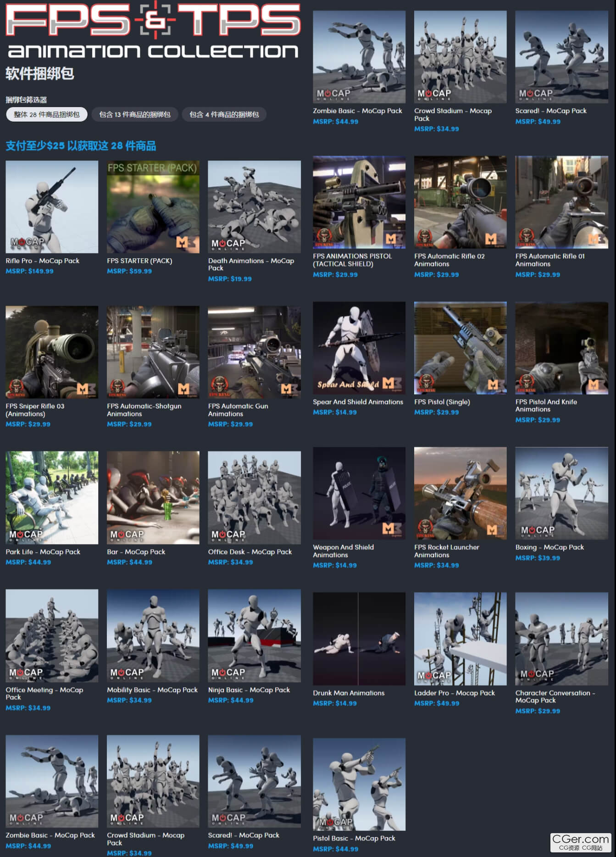Screen dimensions: 616x857
Task: Click the "Park Life - MoCap Pack" title
Action: [43, 552]
